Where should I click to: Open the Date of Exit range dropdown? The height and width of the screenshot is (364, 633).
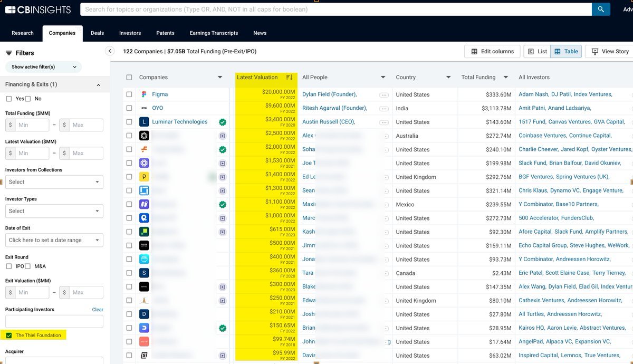(54, 240)
